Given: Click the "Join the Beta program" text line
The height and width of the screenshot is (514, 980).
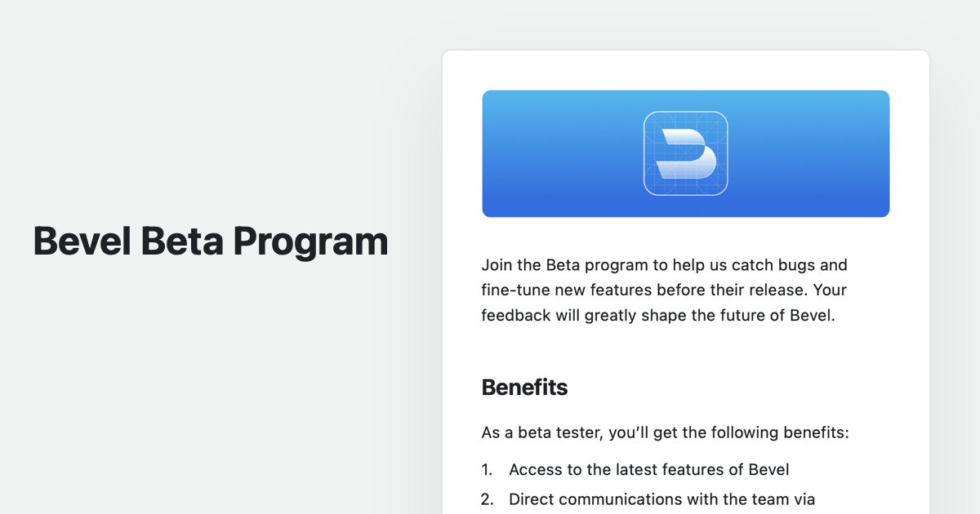Looking at the screenshot, I should point(555,265).
